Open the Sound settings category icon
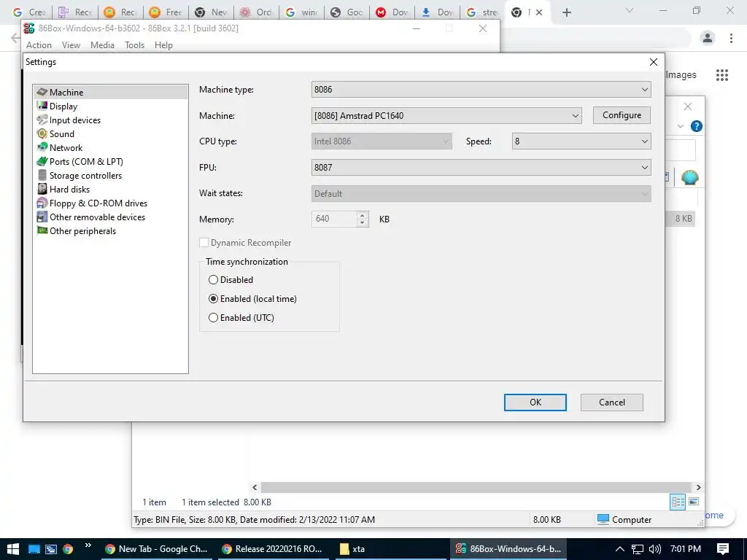Screen dimensions: 747x560 (42, 133)
